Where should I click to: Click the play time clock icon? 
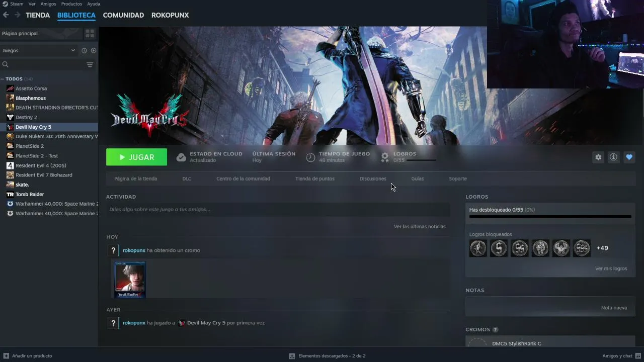[310, 157]
